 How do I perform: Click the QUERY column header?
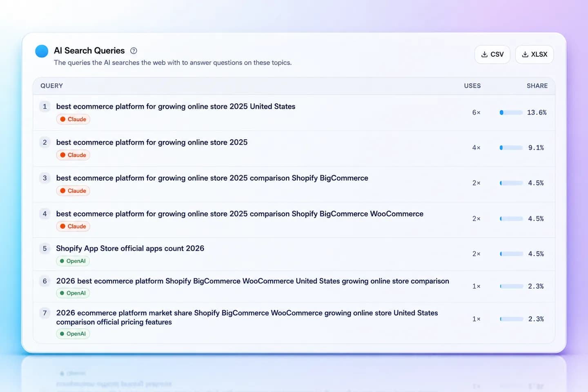pos(51,86)
